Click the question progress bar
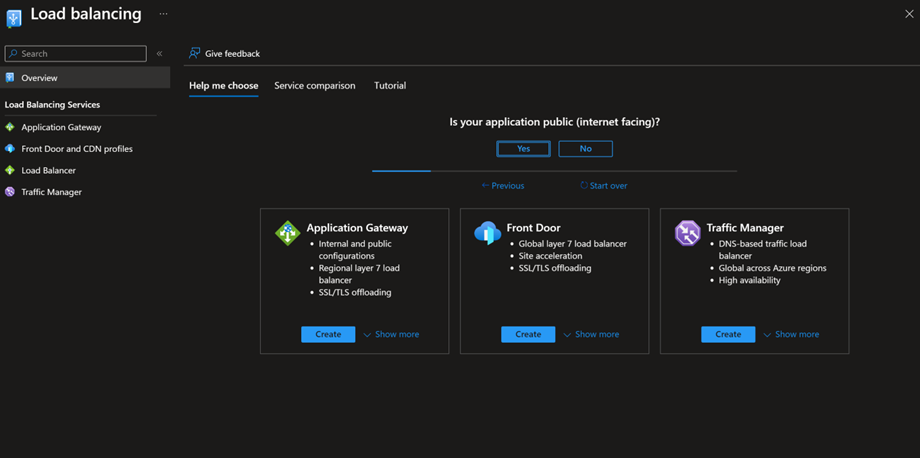 point(554,171)
